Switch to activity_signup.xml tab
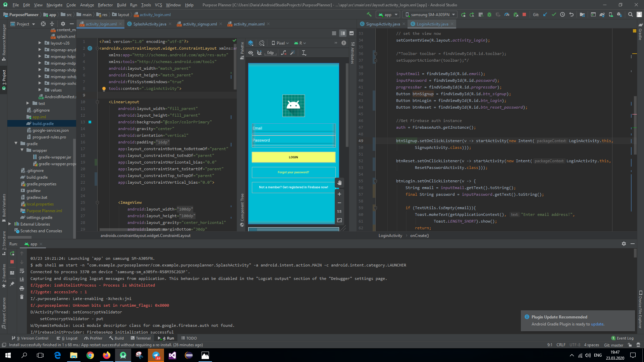 pos(200,24)
